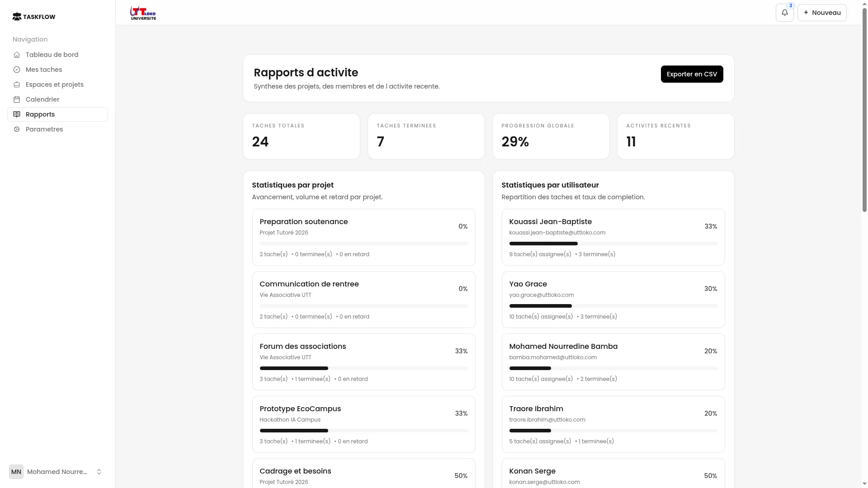Click the Preparation soutenance project title
The width and height of the screenshot is (868, 488).
pyautogui.click(x=304, y=222)
